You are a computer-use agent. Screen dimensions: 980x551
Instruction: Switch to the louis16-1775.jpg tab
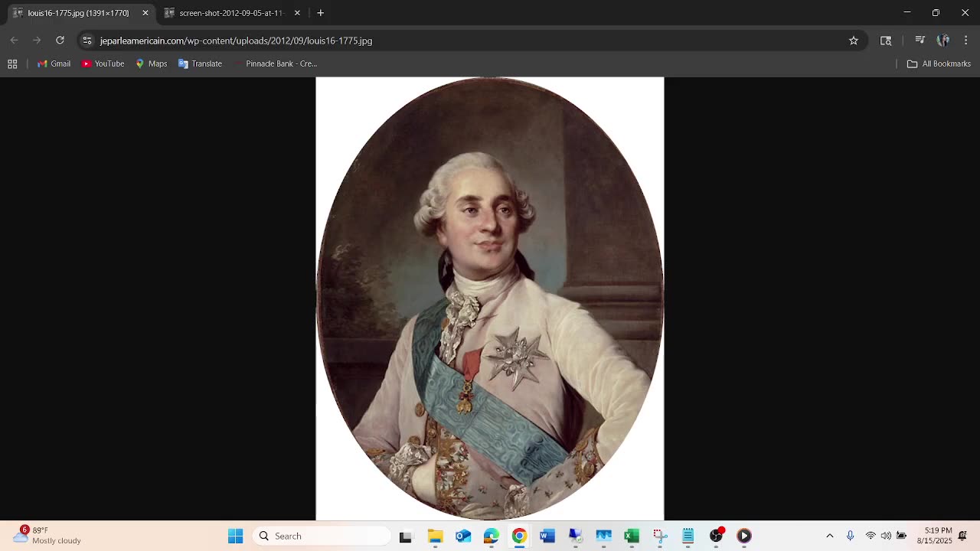pos(80,13)
